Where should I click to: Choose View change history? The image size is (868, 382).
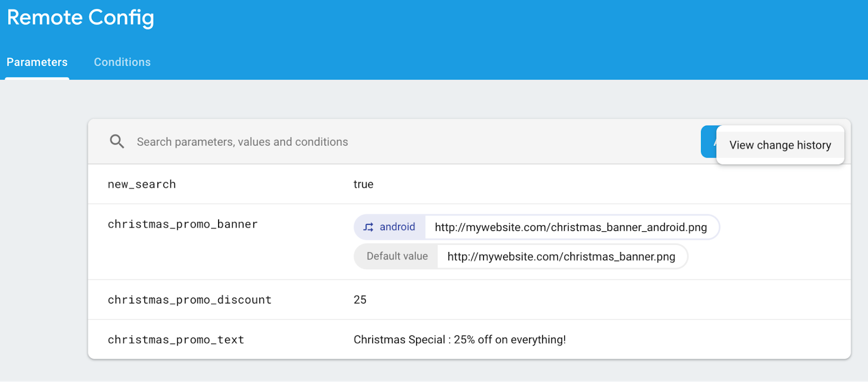point(780,145)
